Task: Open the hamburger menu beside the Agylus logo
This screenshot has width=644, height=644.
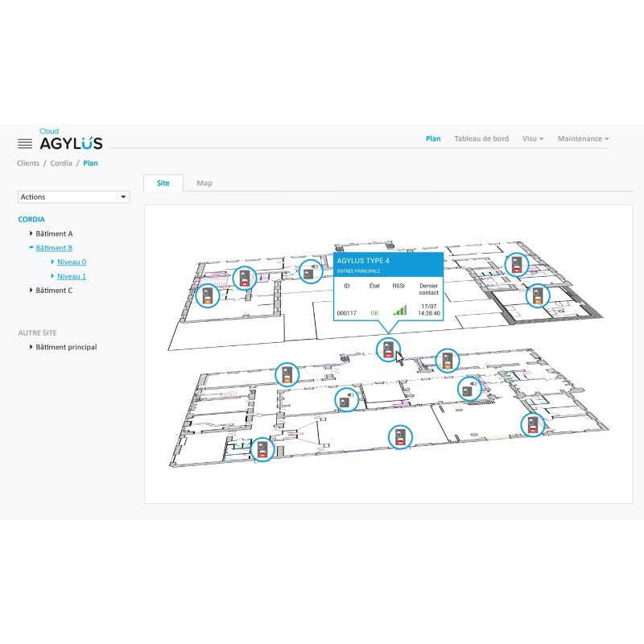Action: [x=25, y=143]
